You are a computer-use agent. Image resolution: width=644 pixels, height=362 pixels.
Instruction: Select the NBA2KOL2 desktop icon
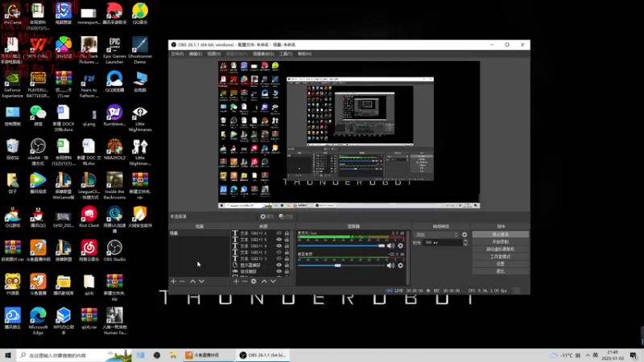click(x=114, y=149)
